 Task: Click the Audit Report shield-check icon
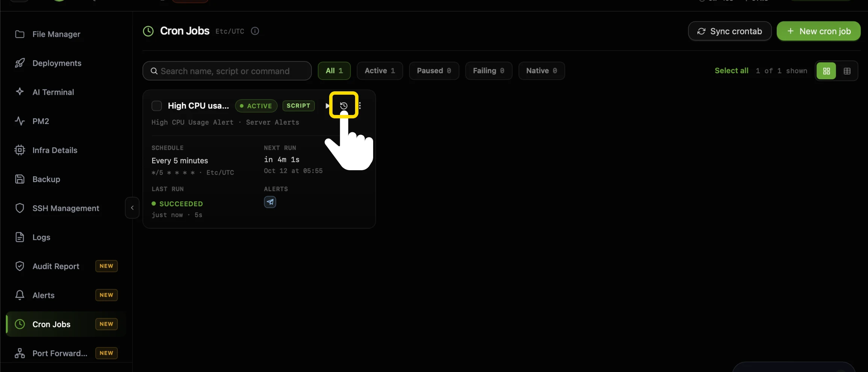[x=20, y=266]
